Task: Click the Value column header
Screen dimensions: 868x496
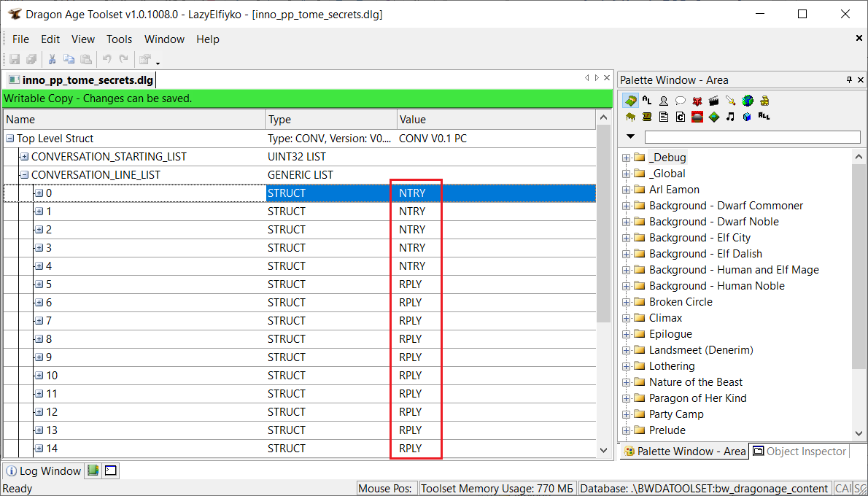Action: 497,120
